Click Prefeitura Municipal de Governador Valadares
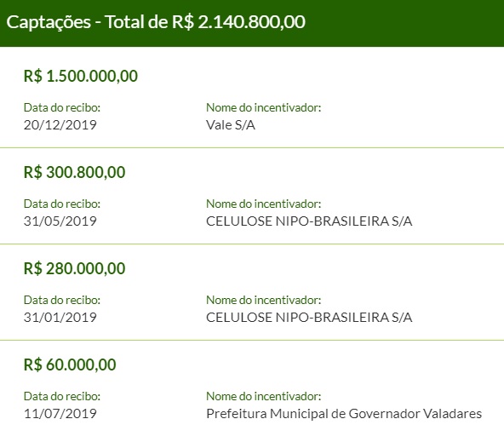The image size is (504, 442). coord(344,414)
